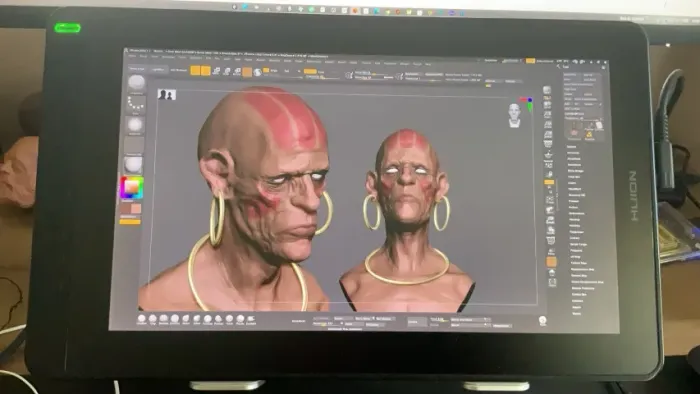Viewport: 700px width, 394px height.
Task: Click the round icon at bottom-right of canvas shelf
Action: coord(542,320)
